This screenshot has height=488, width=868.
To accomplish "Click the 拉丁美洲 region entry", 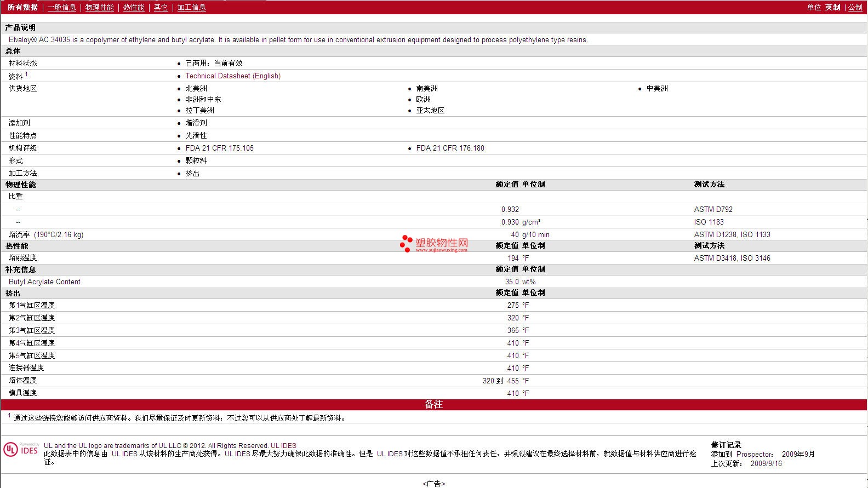I will (x=200, y=111).
